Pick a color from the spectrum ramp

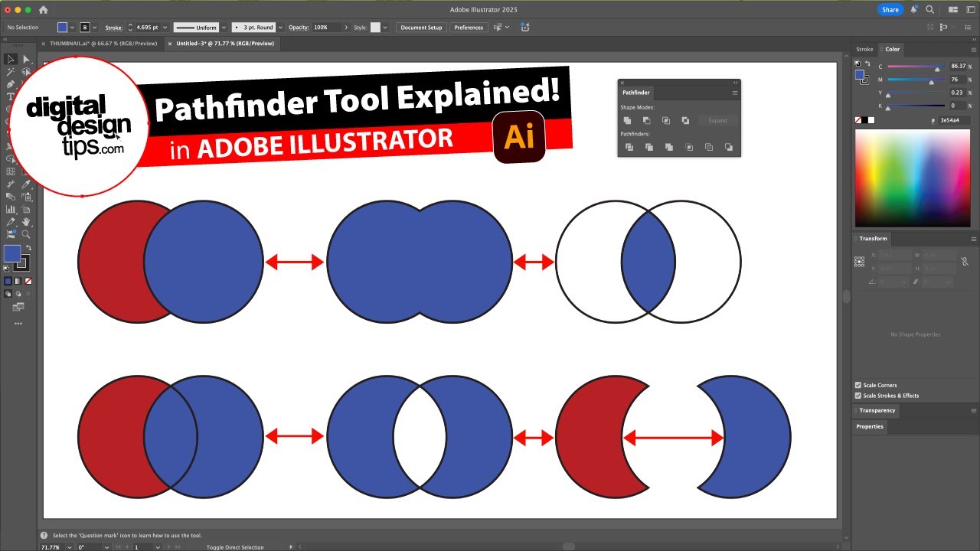pyautogui.click(x=911, y=178)
